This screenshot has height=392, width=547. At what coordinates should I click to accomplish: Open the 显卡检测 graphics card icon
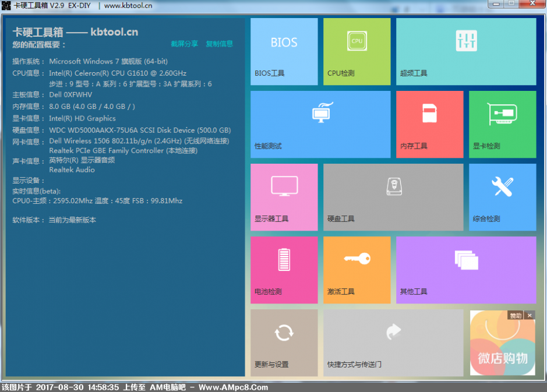point(502,114)
